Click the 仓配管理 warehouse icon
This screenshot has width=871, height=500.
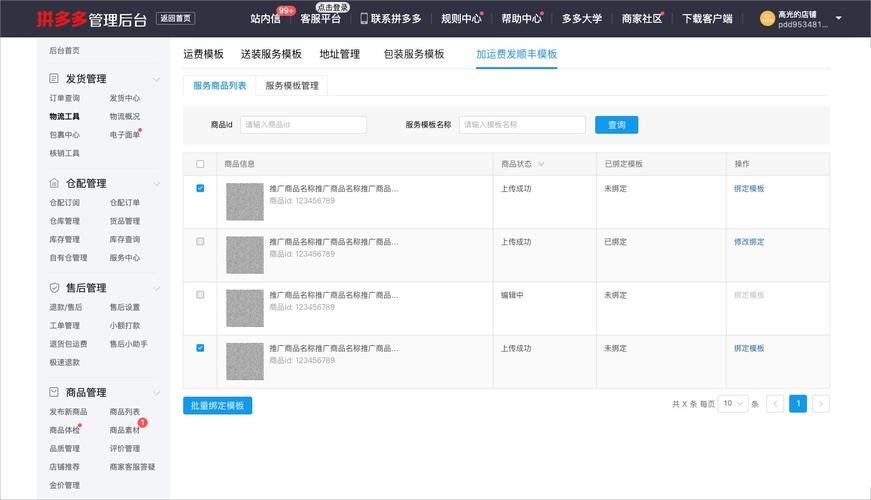point(54,183)
